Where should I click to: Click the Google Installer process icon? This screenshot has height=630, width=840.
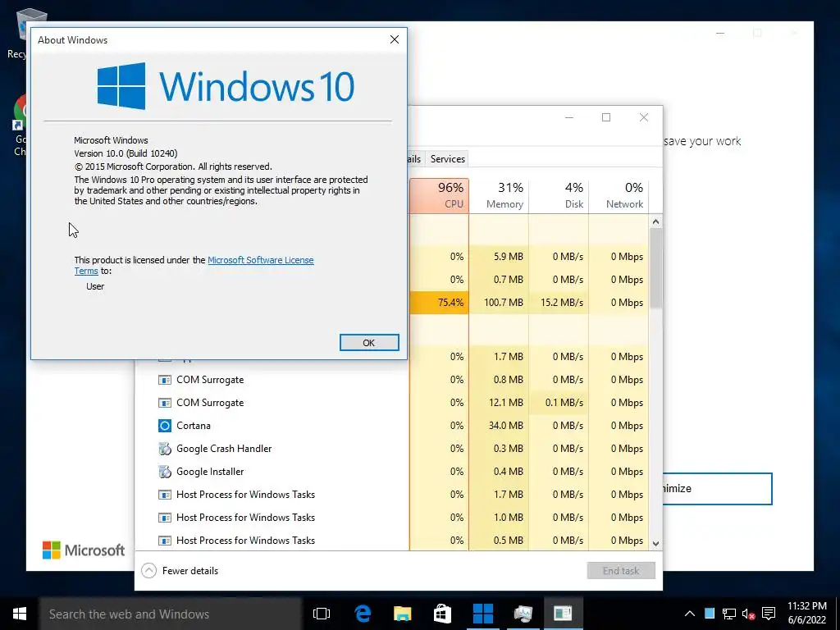(165, 472)
